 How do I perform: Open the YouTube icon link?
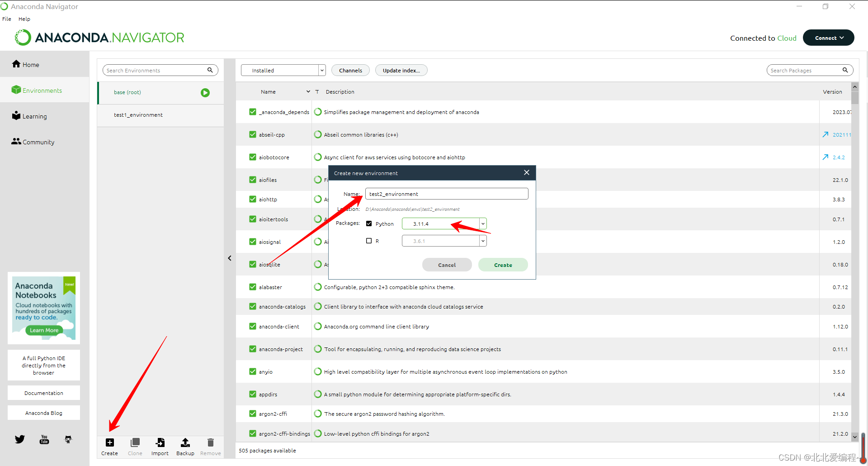pyautogui.click(x=44, y=439)
